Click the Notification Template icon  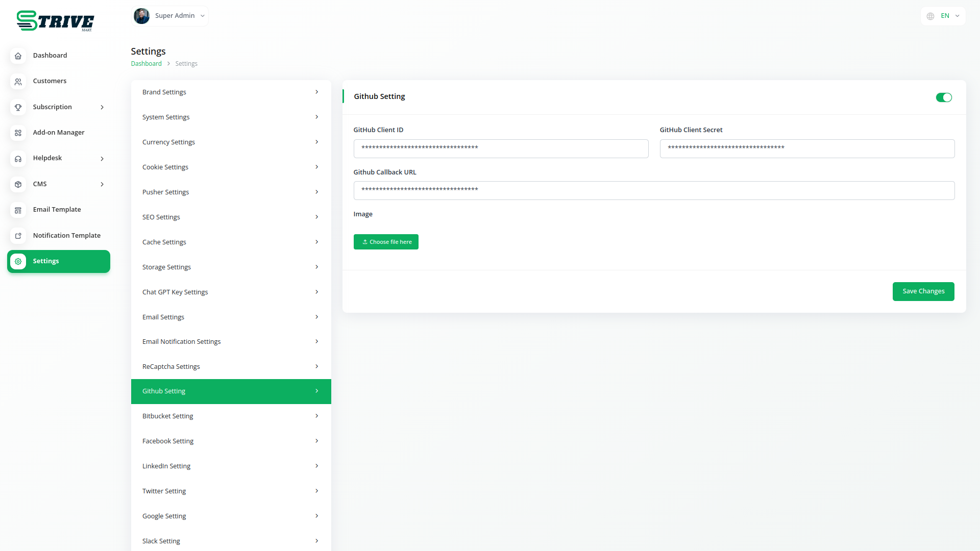tap(18, 236)
